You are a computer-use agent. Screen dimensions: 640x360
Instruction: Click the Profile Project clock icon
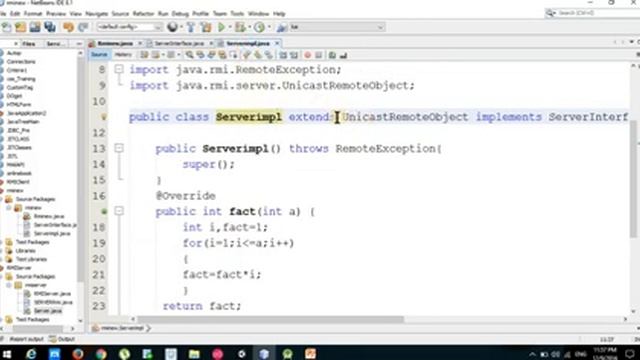pos(259,27)
